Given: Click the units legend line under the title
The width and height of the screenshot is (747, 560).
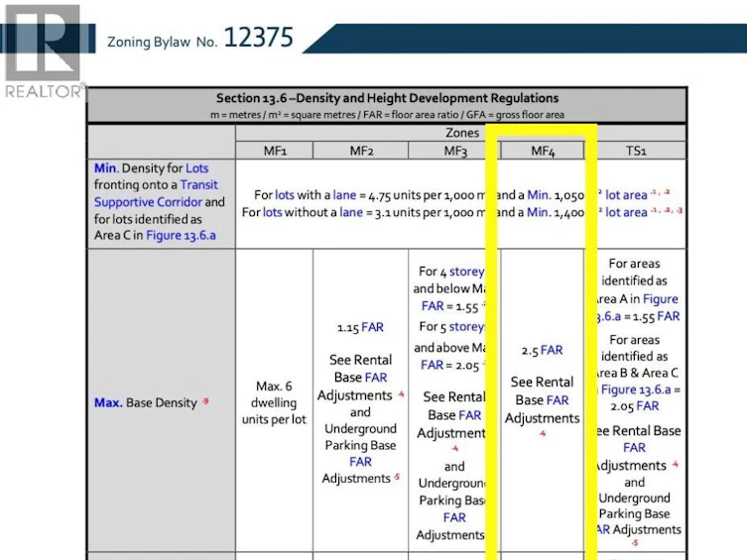Looking at the screenshot, I should pos(387,115).
